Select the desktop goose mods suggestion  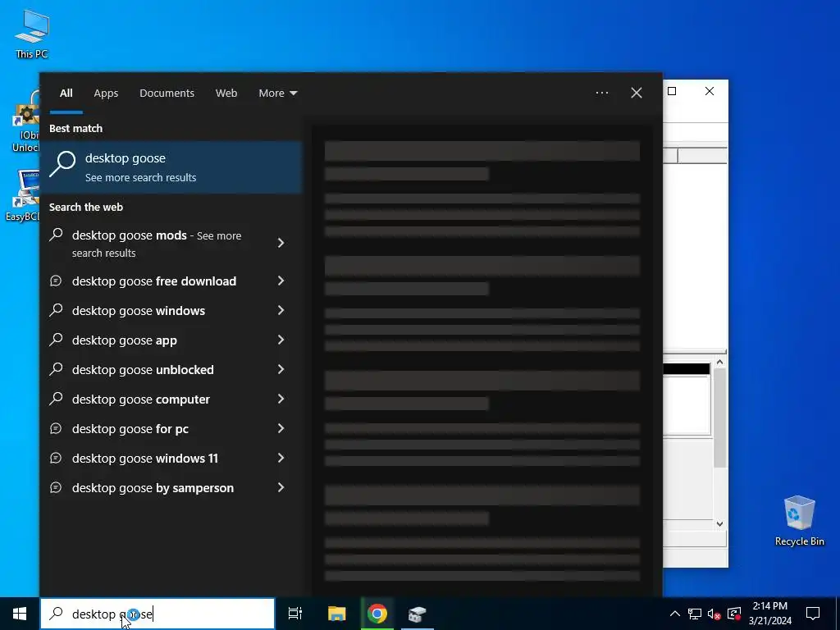tap(158, 244)
